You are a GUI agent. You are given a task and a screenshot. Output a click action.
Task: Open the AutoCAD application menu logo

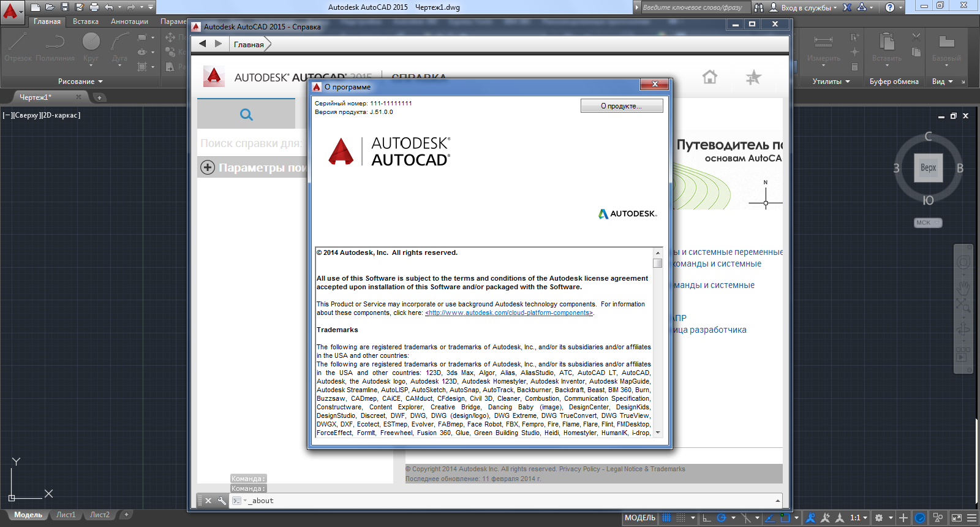click(x=11, y=12)
